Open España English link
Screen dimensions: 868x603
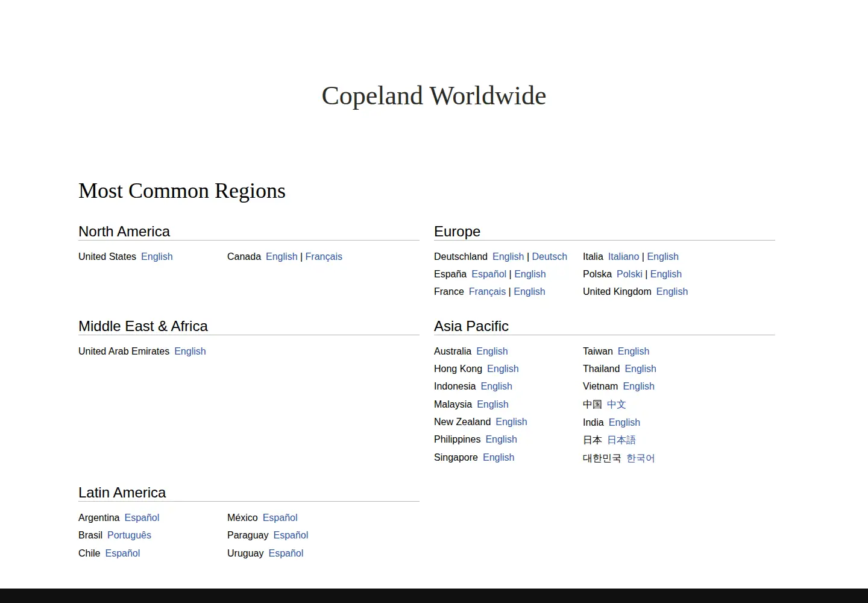[x=530, y=274]
